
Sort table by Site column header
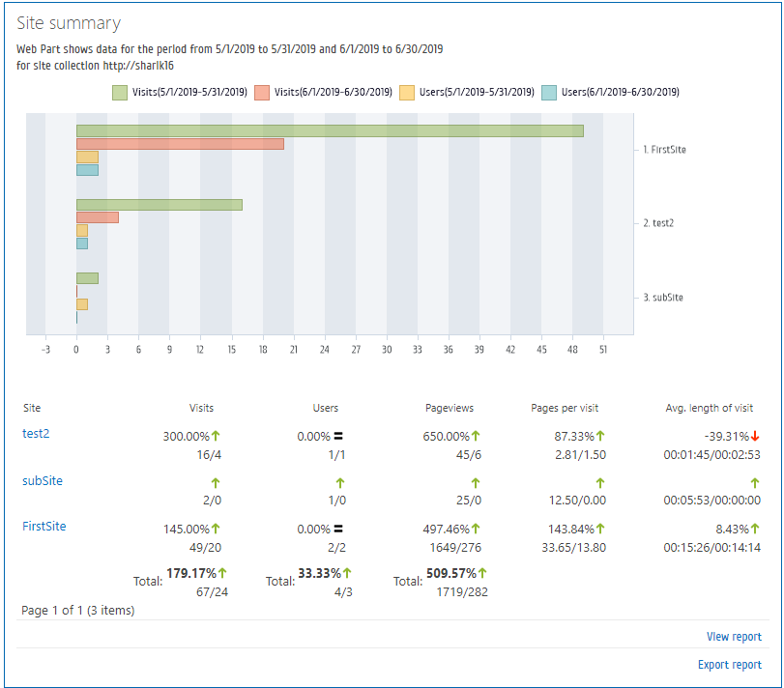tap(32, 408)
